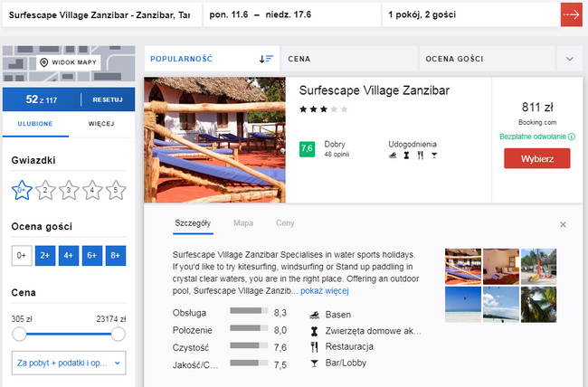
Task: Switch to the Ceny tab
Action: click(285, 222)
